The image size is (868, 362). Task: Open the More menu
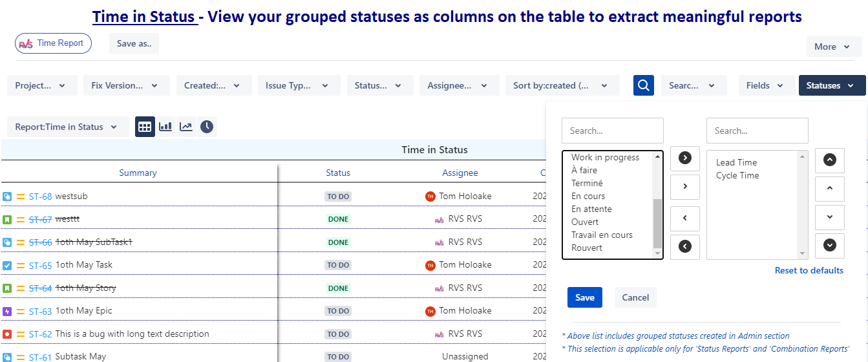pyautogui.click(x=833, y=47)
